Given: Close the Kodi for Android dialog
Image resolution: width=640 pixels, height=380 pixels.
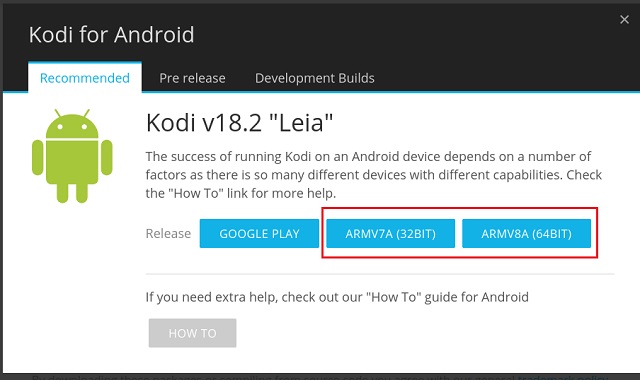Looking at the screenshot, I should pos(624,19).
